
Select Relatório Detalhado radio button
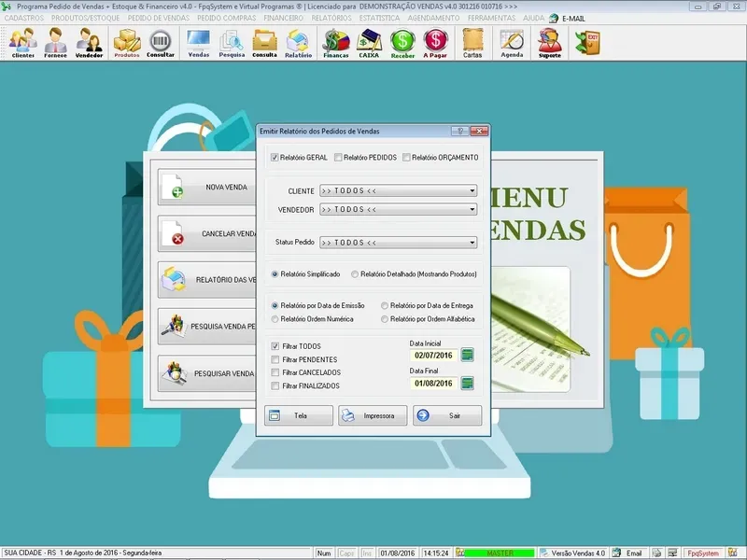pos(355,274)
